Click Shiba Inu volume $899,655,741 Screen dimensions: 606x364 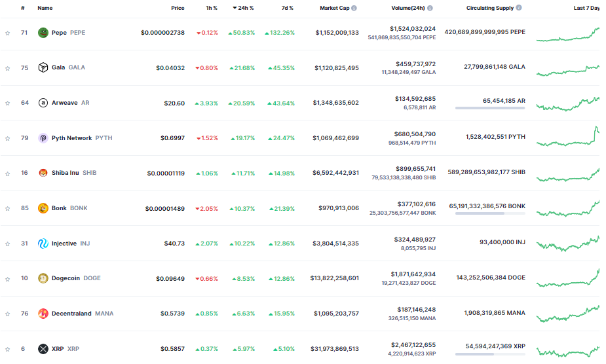click(x=415, y=169)
